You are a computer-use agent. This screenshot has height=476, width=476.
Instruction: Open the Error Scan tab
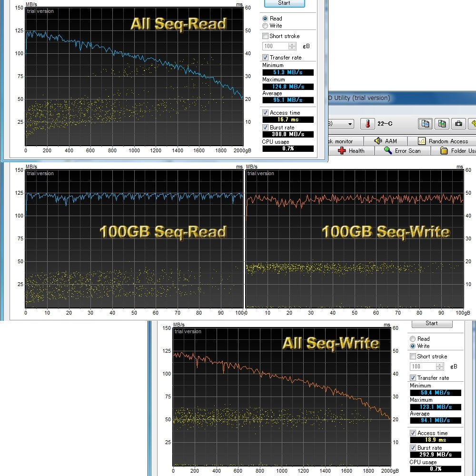point(402,150)
